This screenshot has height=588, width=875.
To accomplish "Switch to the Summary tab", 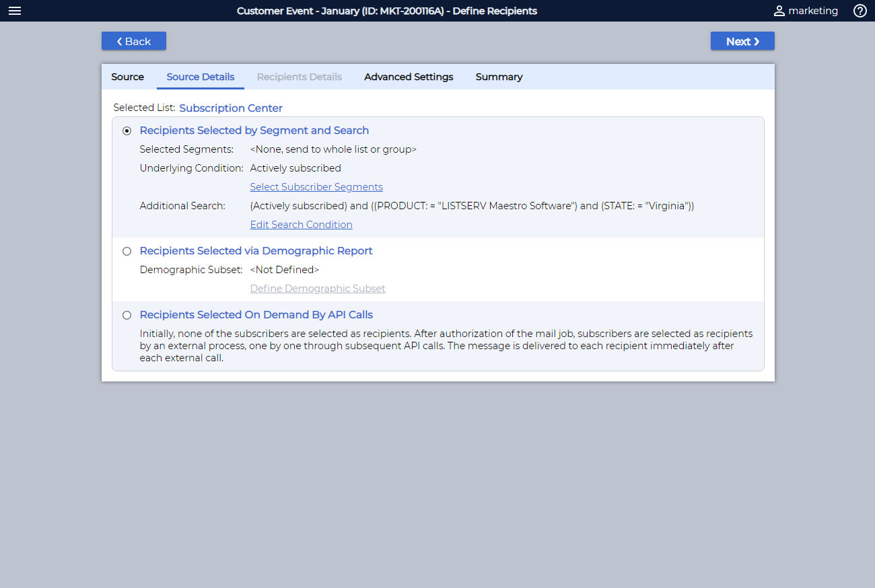I will pyautogui.click(x=499, y=77).
